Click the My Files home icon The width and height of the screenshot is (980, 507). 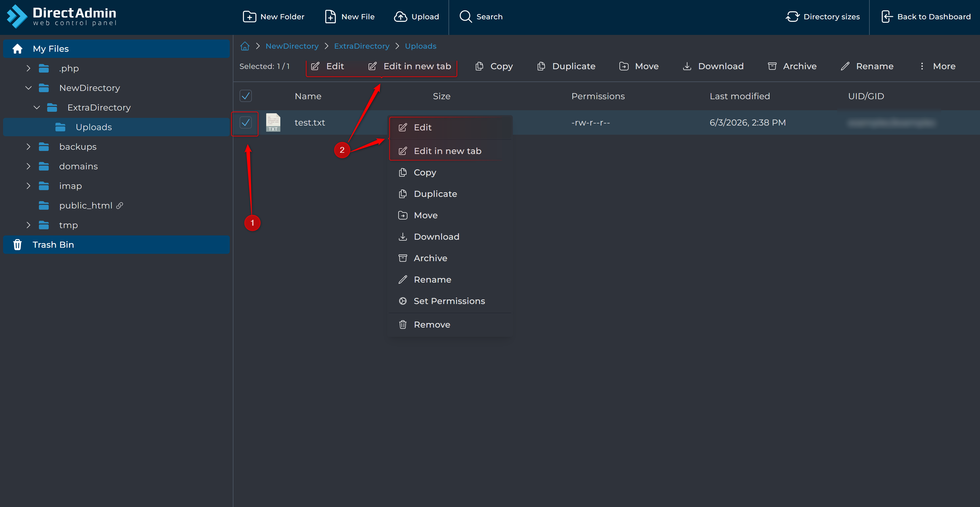pyautogui.click(x=17, y=49)
